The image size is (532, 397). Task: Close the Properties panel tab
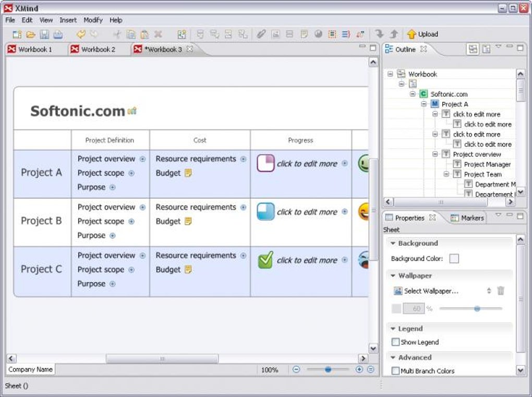[x=432, y=218]
